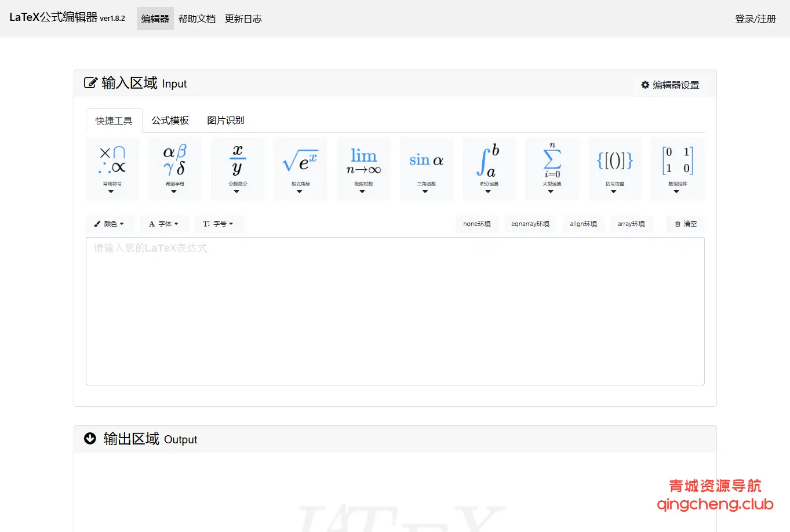Open the integral 积分运算 palette
The height and width of the screenshot is (532, 790).
click(489, 169)
